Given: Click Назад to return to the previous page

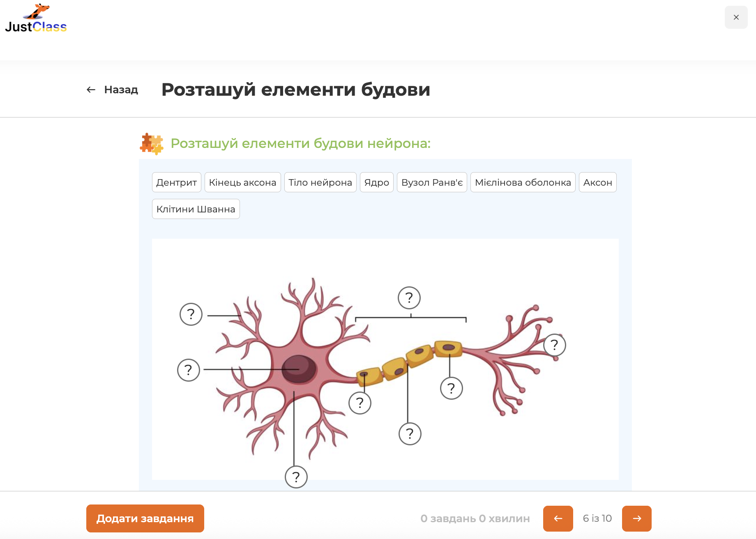Looking at the screenshot, I should coord(121,90).
